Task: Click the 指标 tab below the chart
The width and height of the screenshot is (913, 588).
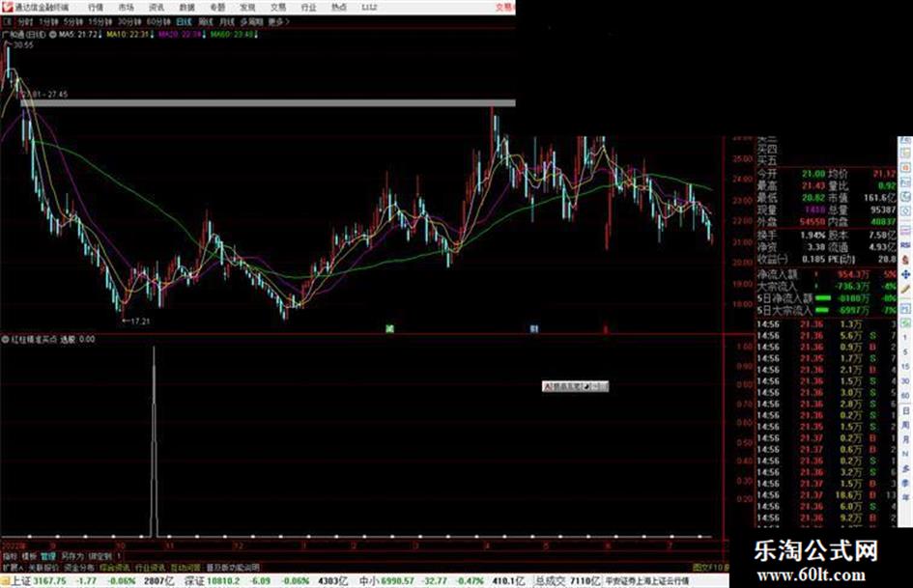Action: point(10,556)
